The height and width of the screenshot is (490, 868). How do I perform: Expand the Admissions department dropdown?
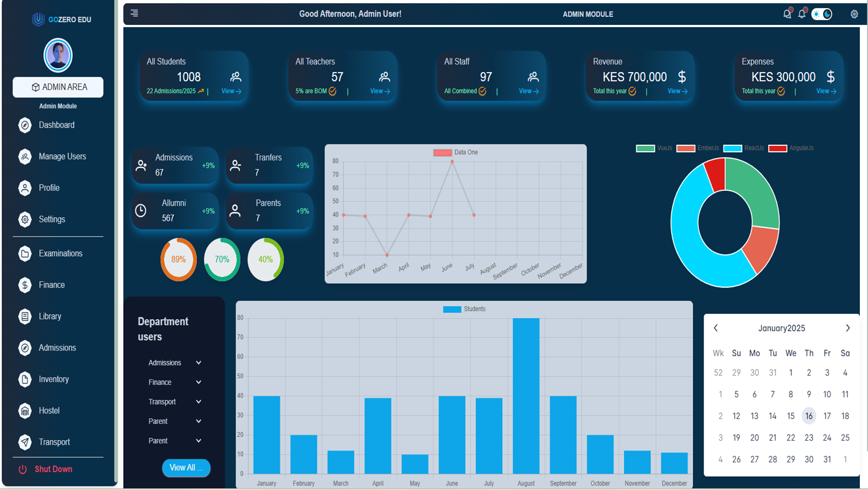(x=198, y=363)
